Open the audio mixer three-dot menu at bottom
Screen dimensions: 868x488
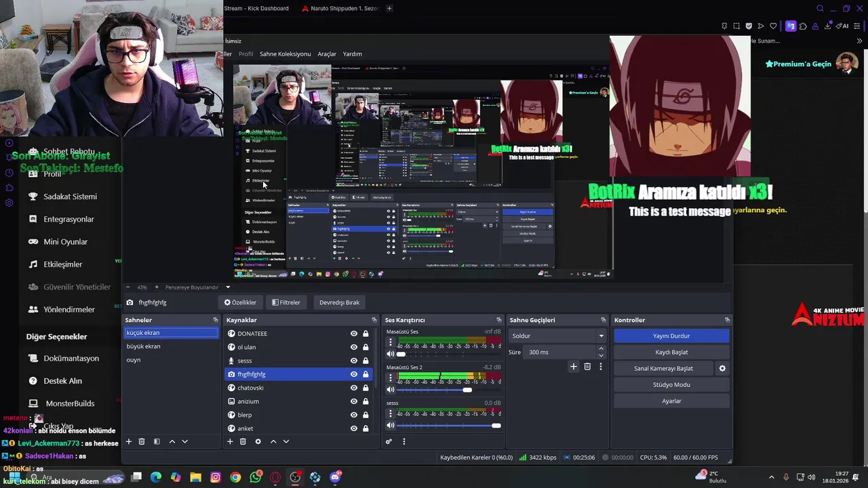[404, 441]
